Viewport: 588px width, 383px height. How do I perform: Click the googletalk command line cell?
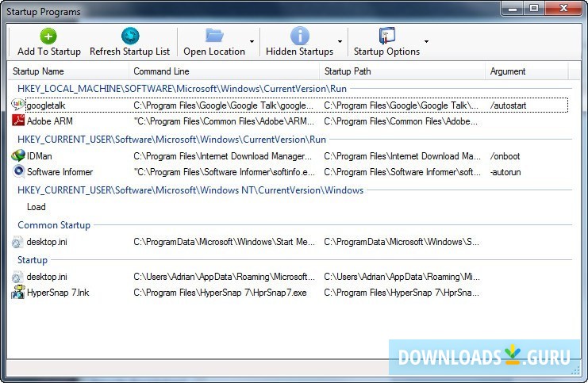[224, 105]
